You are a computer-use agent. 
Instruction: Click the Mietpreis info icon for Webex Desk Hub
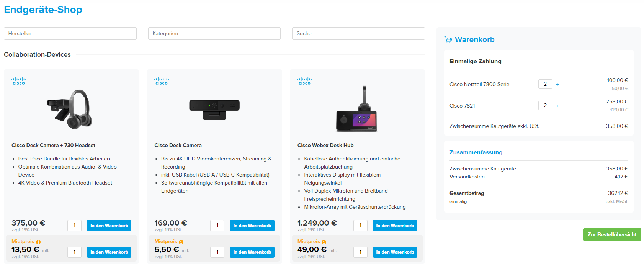[x=324, y=242]
